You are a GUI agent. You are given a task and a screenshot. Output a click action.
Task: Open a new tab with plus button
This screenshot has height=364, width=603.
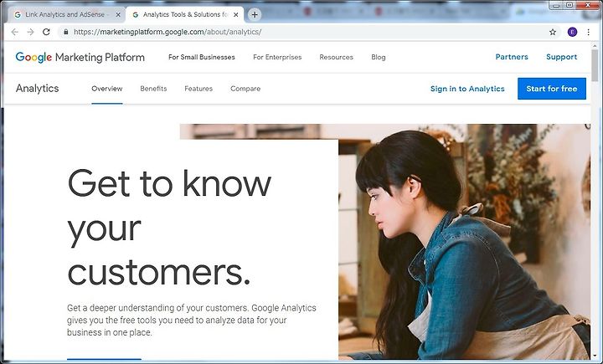(255, 14)
